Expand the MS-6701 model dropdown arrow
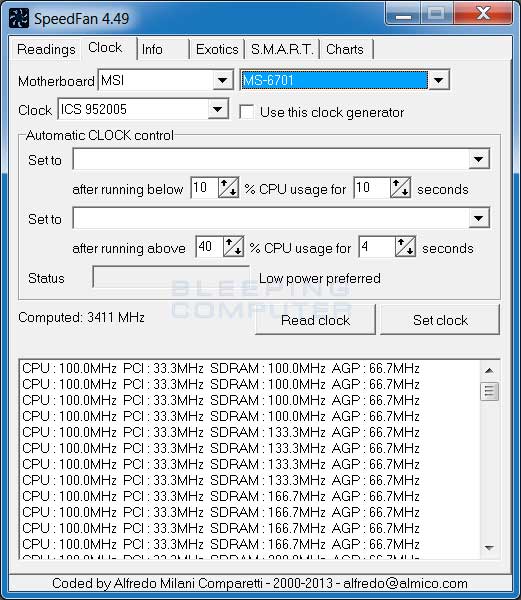The width and height of the screenshot is (521, 600). [x=438, y=80]
